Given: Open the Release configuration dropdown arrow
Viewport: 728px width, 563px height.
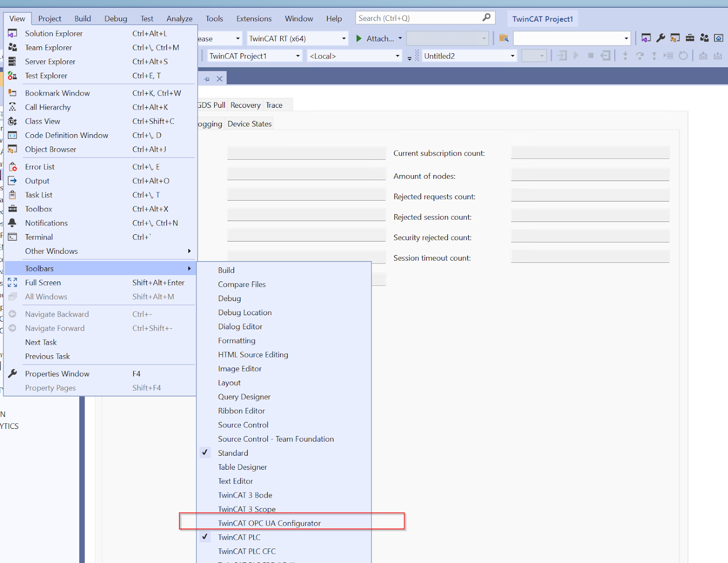Looking at the screenshot, I should pyautogui.click(x=238, y=39).
